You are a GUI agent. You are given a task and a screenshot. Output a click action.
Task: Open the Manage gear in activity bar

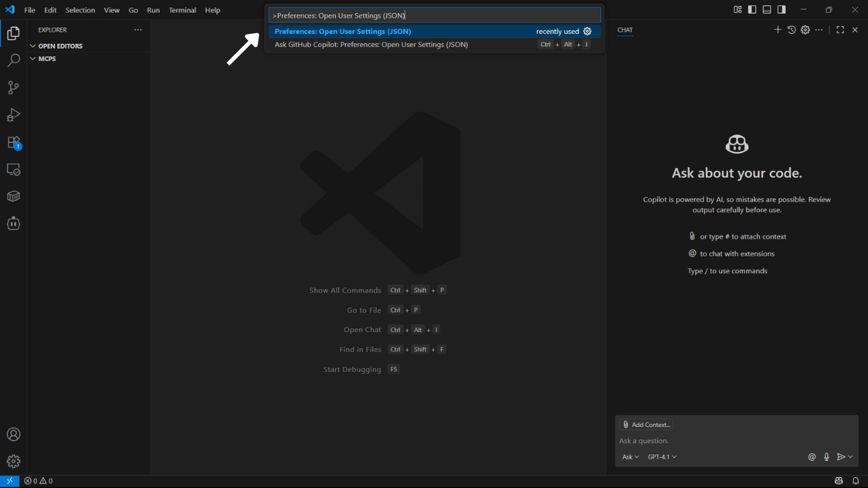(13, 462)
